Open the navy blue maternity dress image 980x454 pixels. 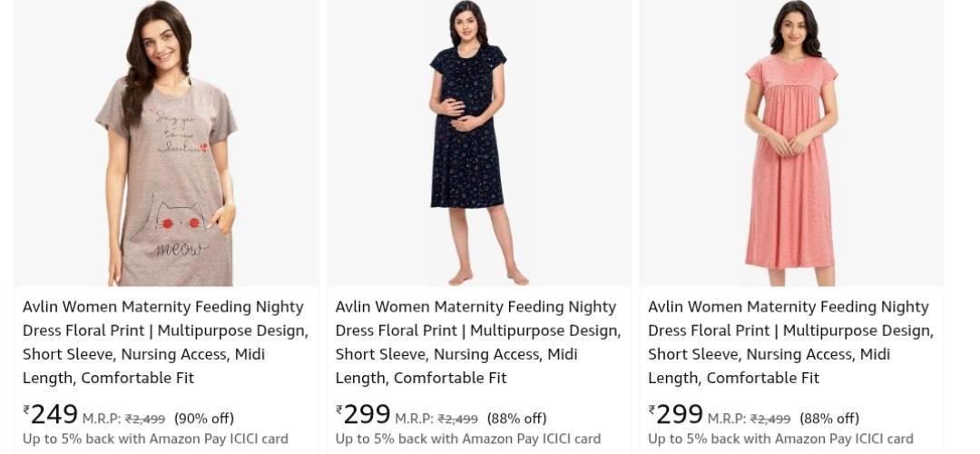click(x=479, y=143)
